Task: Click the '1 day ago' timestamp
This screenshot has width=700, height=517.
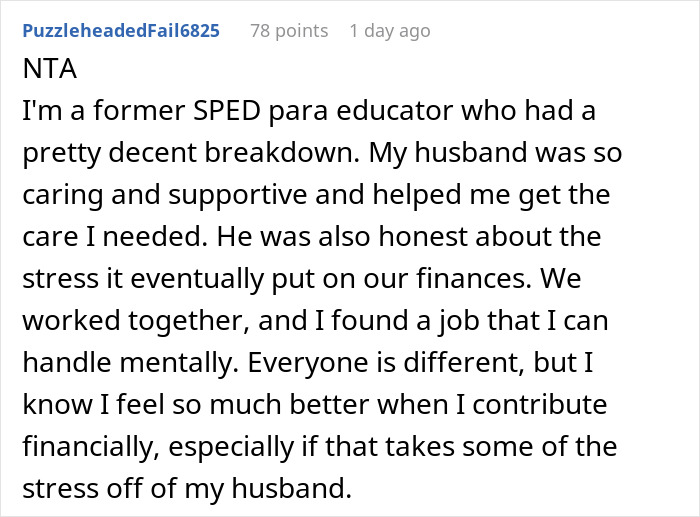Action: click(x=390, y=31)
